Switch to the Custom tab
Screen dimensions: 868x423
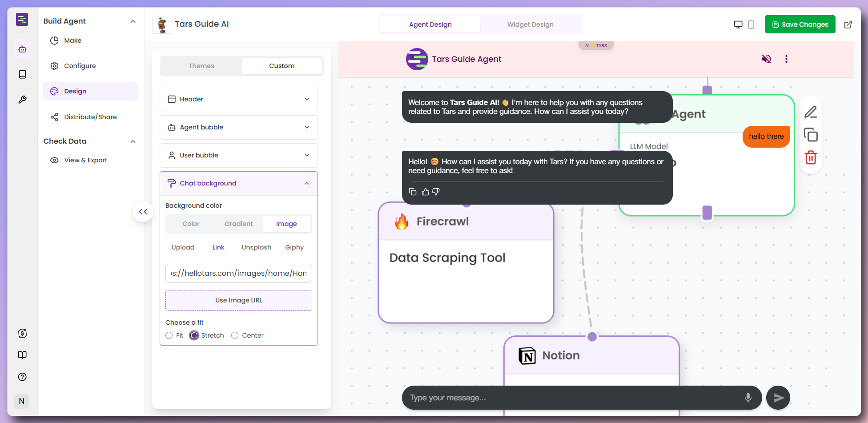[282, 66]
